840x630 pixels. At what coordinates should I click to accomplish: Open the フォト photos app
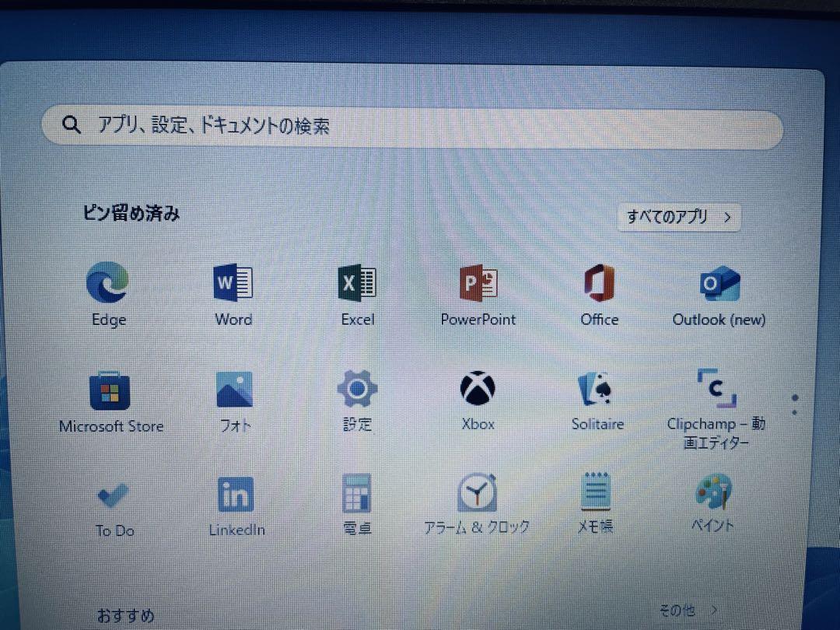[x=234, y=390]
